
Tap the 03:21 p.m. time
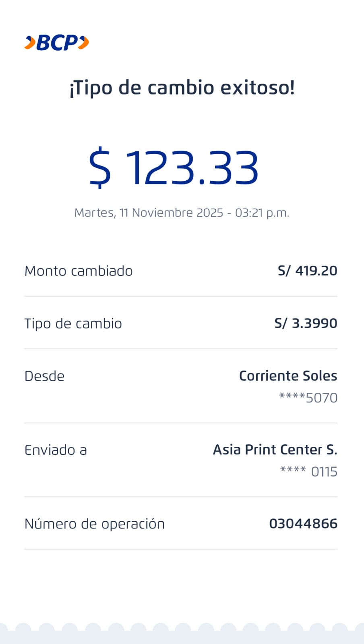tap(262, 213)
